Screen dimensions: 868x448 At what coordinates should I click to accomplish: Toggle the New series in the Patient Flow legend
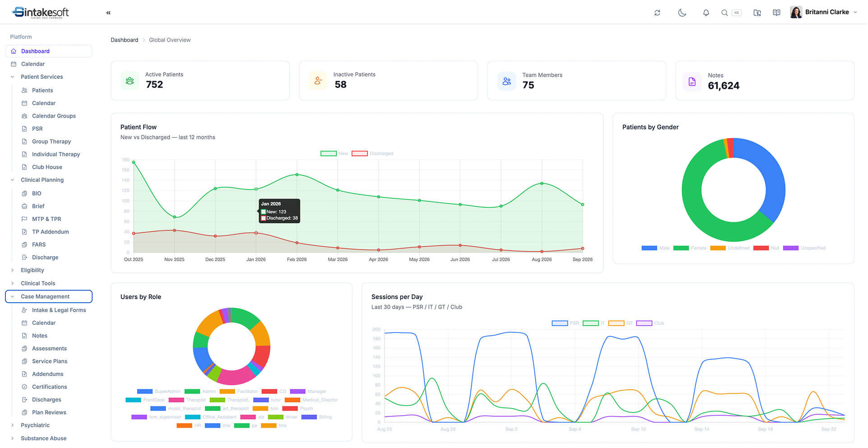click(334, 153)
